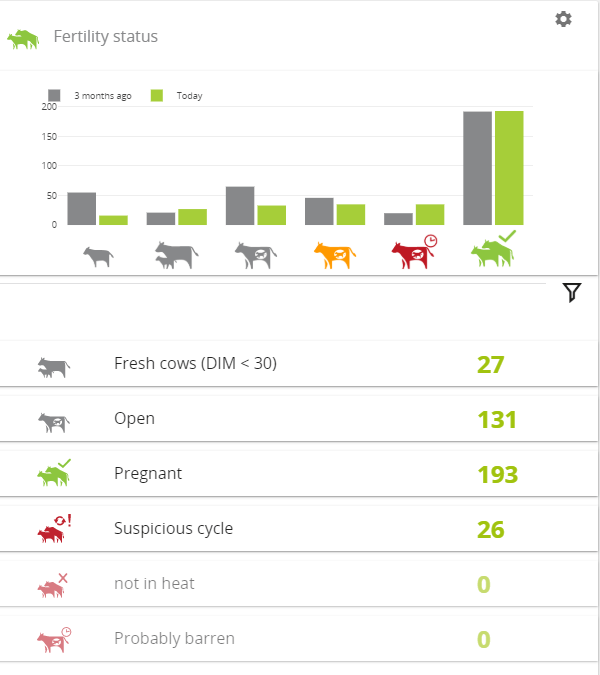The image size is (600, 675).
Task: Select the green pregnant cows icon under chart
Action: pyautogui.click(x=493, y=249)
